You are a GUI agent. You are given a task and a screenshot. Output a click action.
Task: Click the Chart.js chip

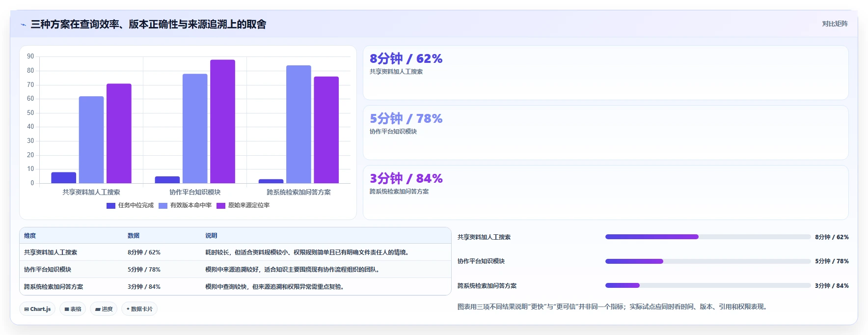point(37,309)
